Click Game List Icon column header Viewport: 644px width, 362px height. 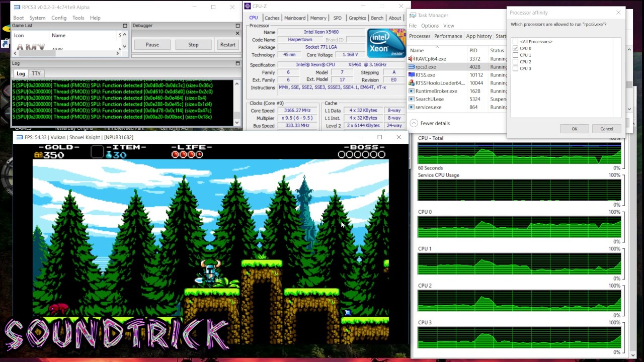31,36
